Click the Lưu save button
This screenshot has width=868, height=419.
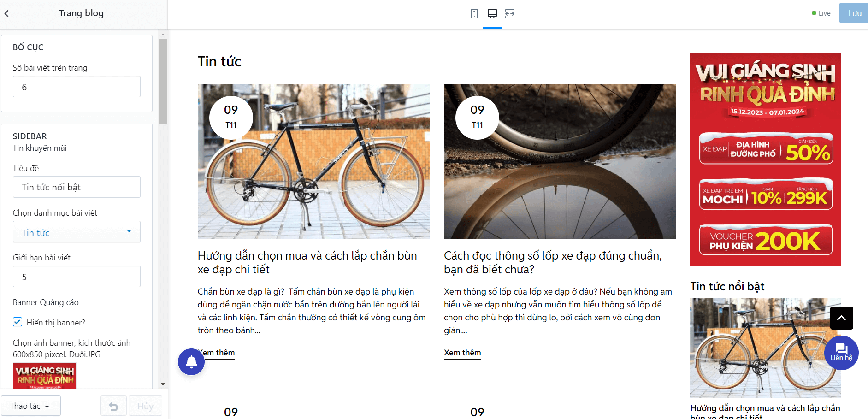point(854,13)
